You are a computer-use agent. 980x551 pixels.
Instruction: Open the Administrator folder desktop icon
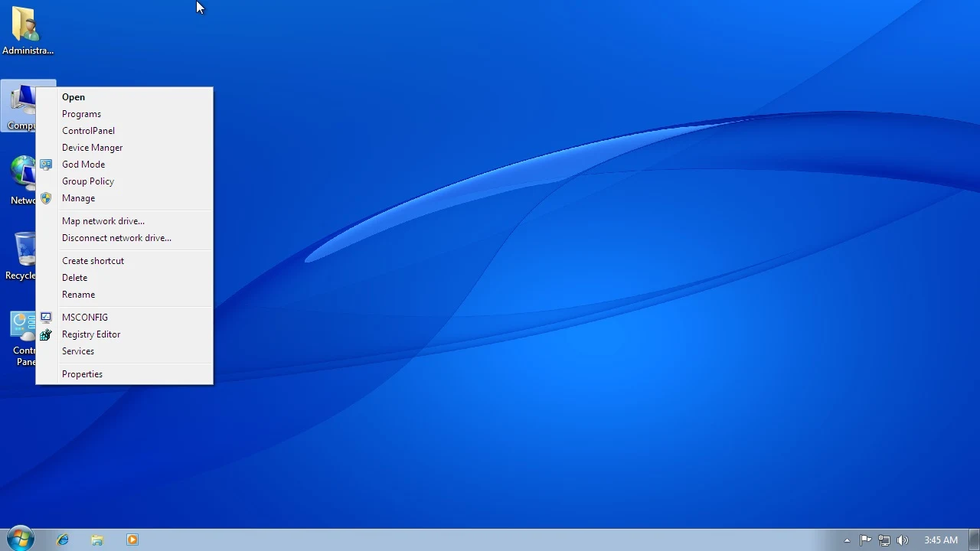(28, 31)
